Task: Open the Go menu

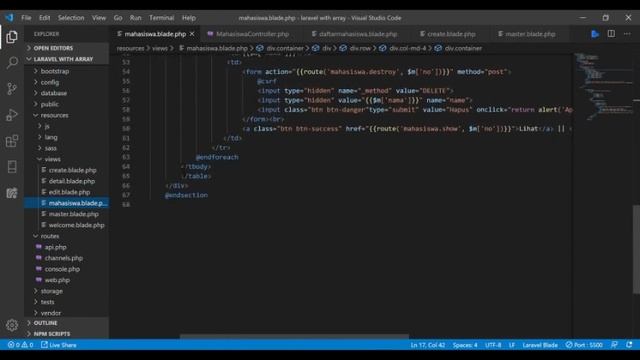Action: (118, 18)
